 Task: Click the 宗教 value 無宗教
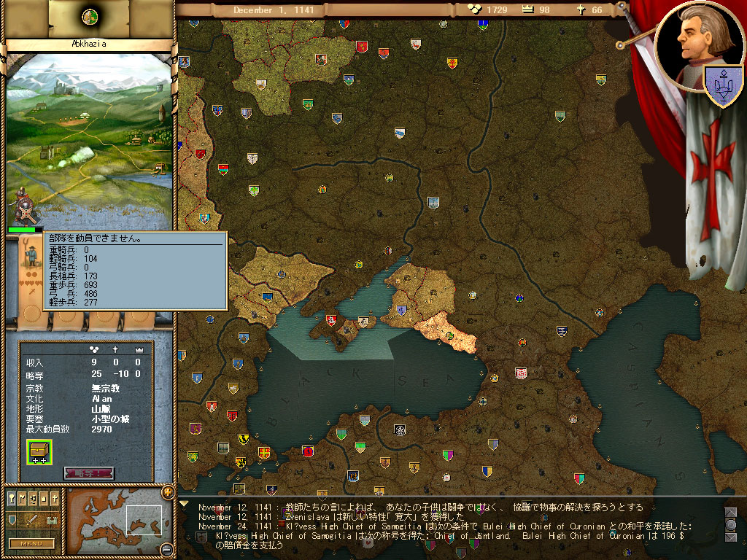pyautogui.click(x=105, y=389)
